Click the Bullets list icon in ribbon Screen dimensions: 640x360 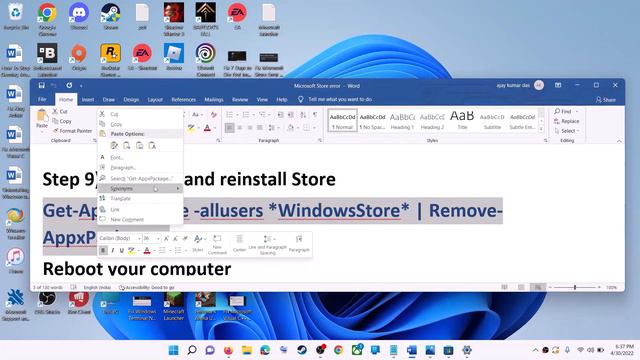click(x=230, y=115)
